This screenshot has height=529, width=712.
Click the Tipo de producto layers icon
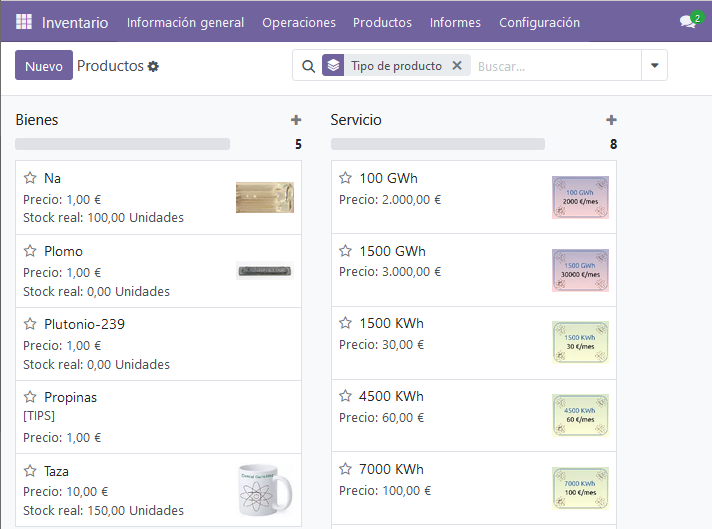[333, 65]
